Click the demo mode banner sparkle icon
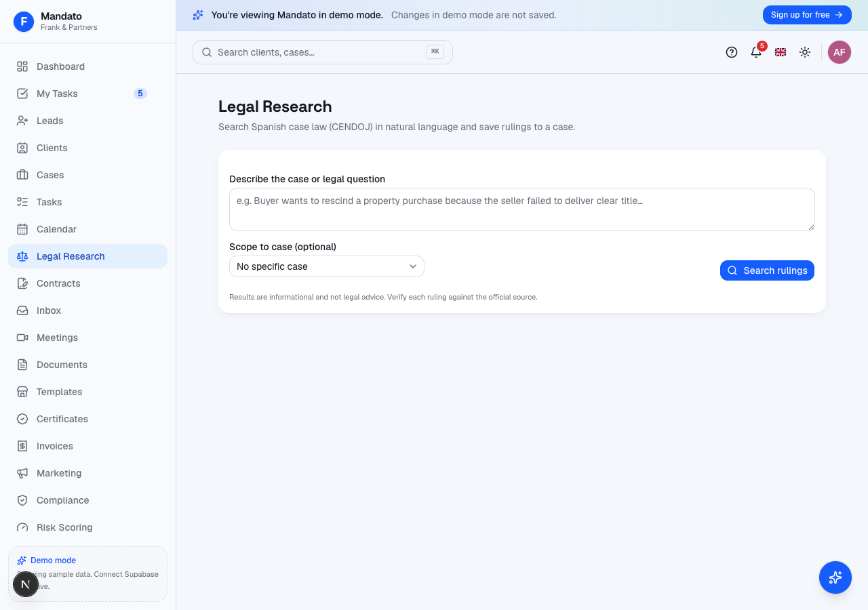 pos(198,15)
